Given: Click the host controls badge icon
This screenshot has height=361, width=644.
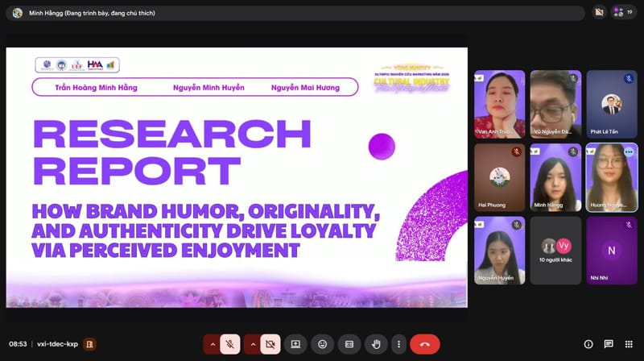Looking at the screenshot, I should click(x=90, y=344).
